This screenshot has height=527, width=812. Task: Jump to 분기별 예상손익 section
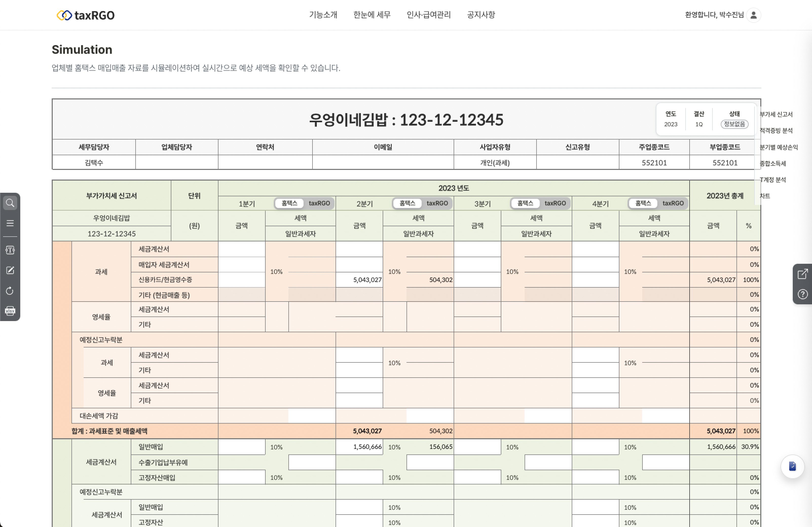(779, 147)
